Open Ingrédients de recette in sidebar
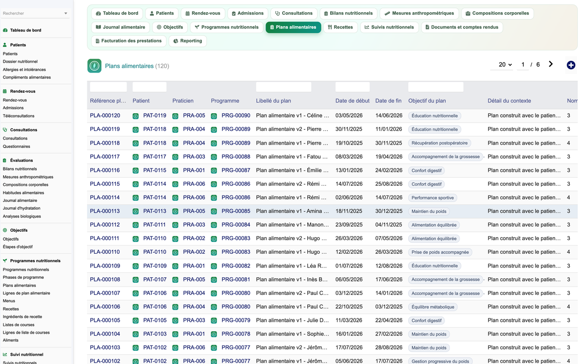This screenshot has height=364, width=588. [23, 316]
